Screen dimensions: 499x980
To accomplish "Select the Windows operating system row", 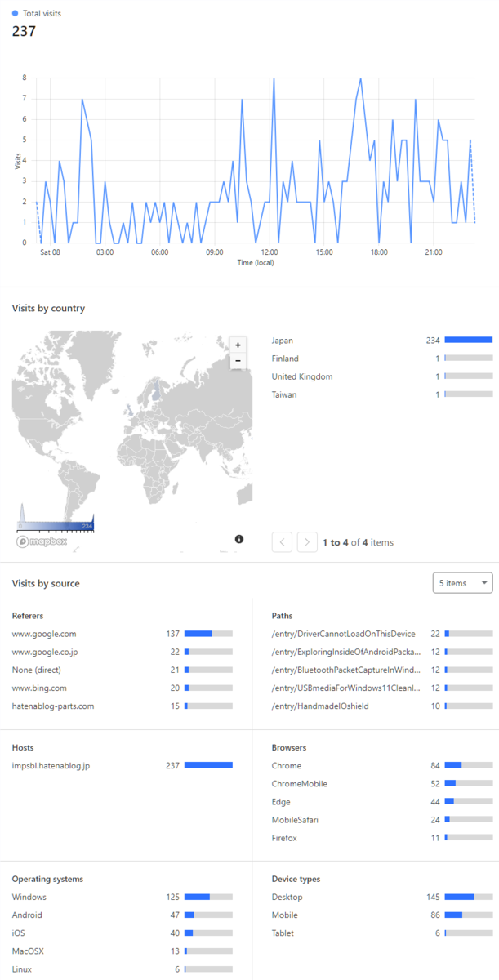I will pyautogui.click(x=123, y=897).
